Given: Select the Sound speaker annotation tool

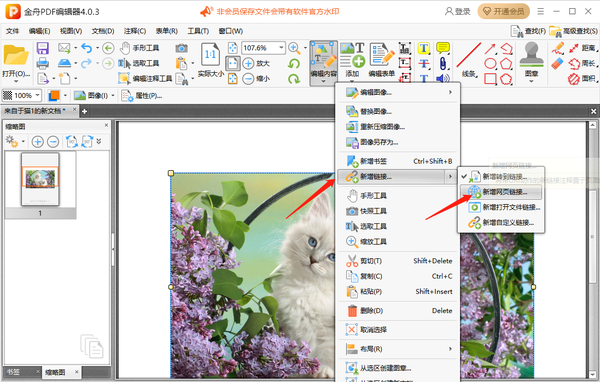Looking at the screenshot, I should click(x=443, y=78).
